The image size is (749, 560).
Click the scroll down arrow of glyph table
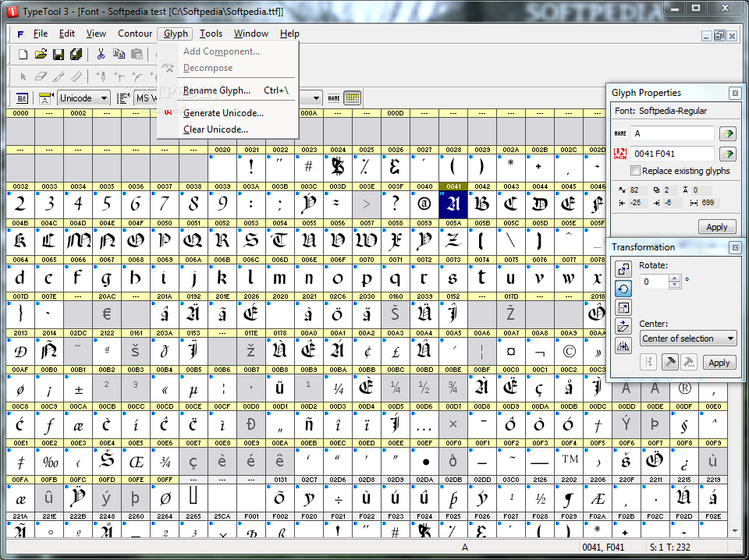735,531
